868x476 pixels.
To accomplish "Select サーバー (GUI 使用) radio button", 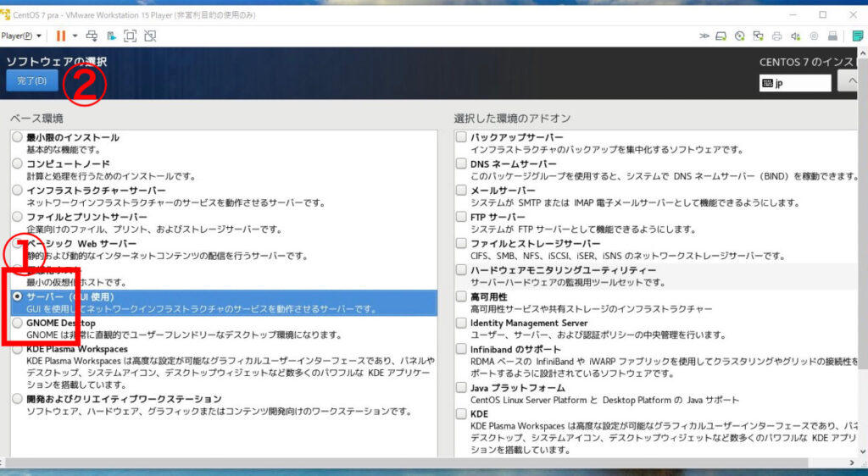I will (17, 296).
